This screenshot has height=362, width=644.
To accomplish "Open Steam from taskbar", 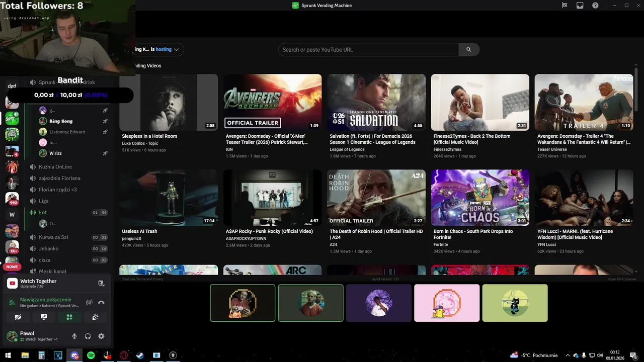I will pos(140,355).
